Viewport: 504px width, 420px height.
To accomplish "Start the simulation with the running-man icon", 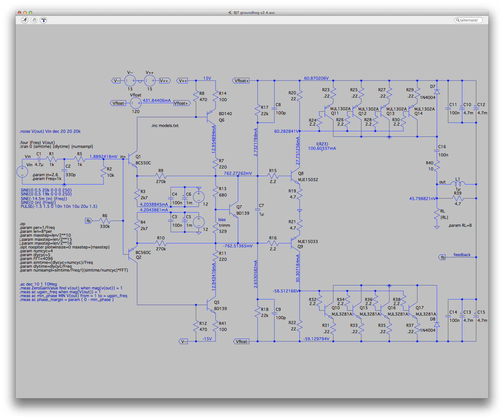I will pyautogui.click(x=25, y=20).
